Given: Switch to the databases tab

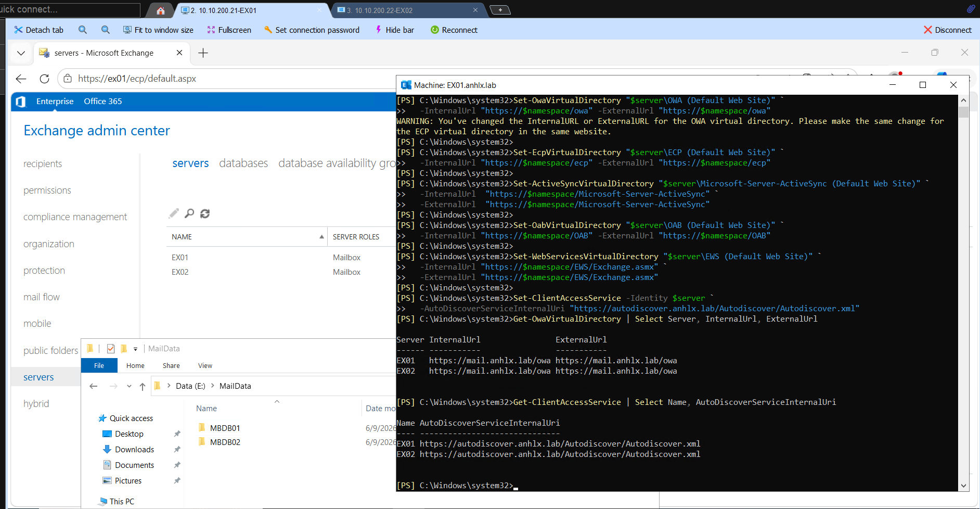Looking at the screenshot, I should click(243, 163).
